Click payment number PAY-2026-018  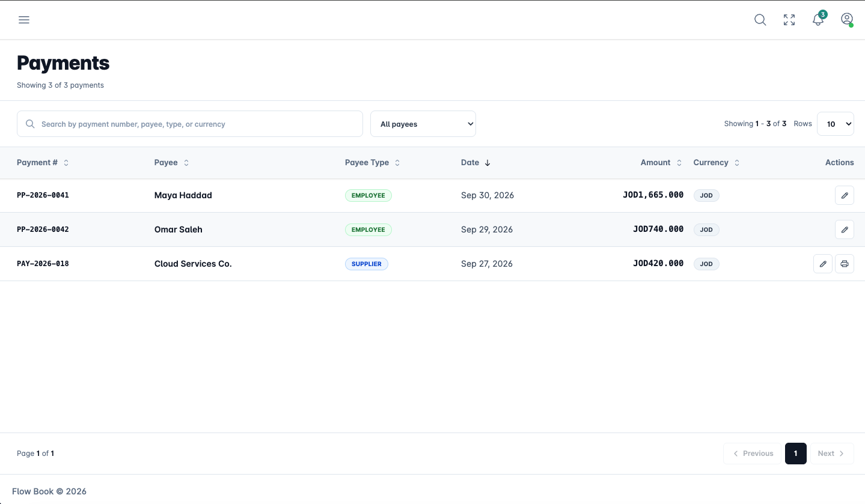tap(43, 264)
